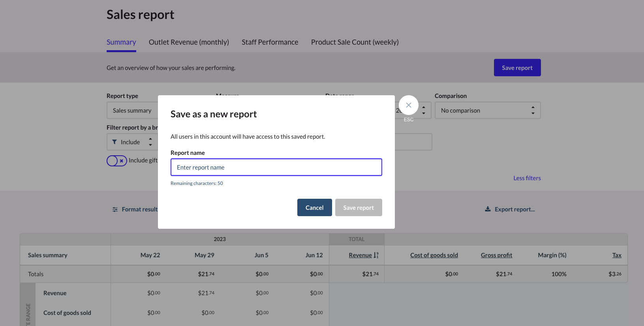Open the Report type Sales summary dropdown
Image resolution: width=644 pixels, height=326 pixels.
pyautogui.click(x=132, y=111)
